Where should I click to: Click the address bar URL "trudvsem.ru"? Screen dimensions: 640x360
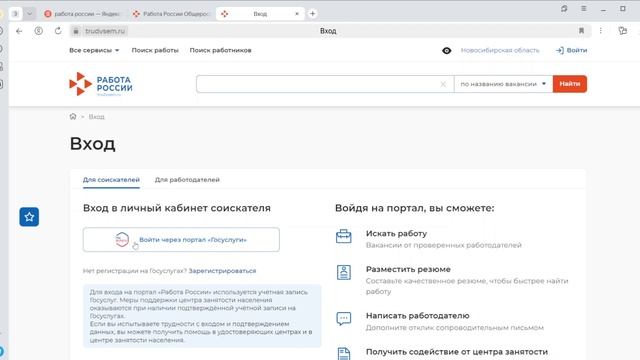[105, 31]
